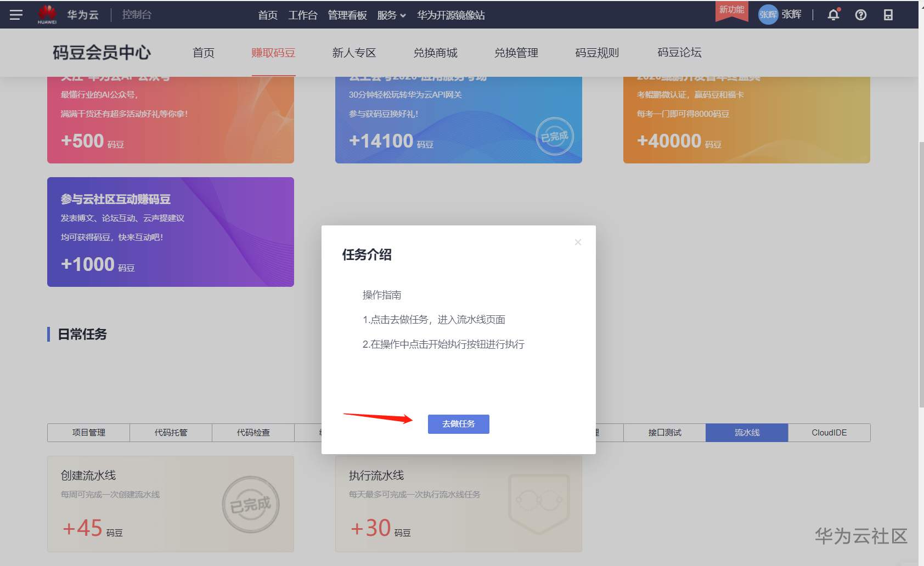Open 管理看板 in top navigation

[x=347, y=15]
